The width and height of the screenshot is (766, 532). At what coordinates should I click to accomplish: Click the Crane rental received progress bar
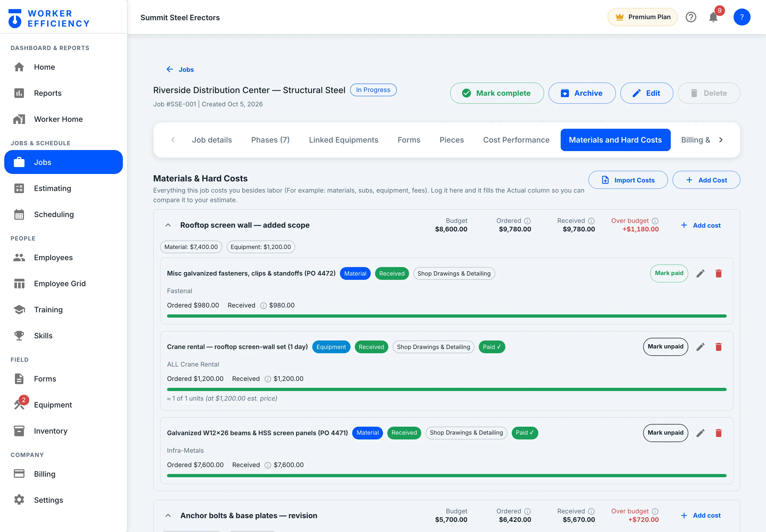446,389
